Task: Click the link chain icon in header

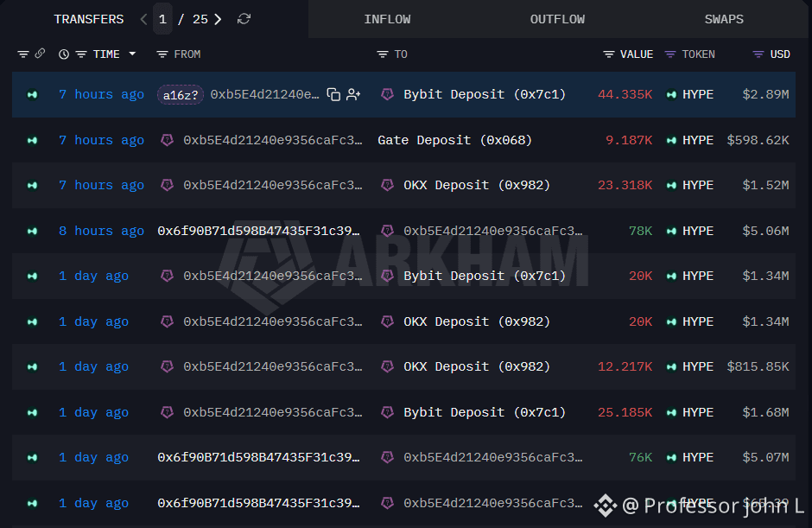Action: [40, 54]
